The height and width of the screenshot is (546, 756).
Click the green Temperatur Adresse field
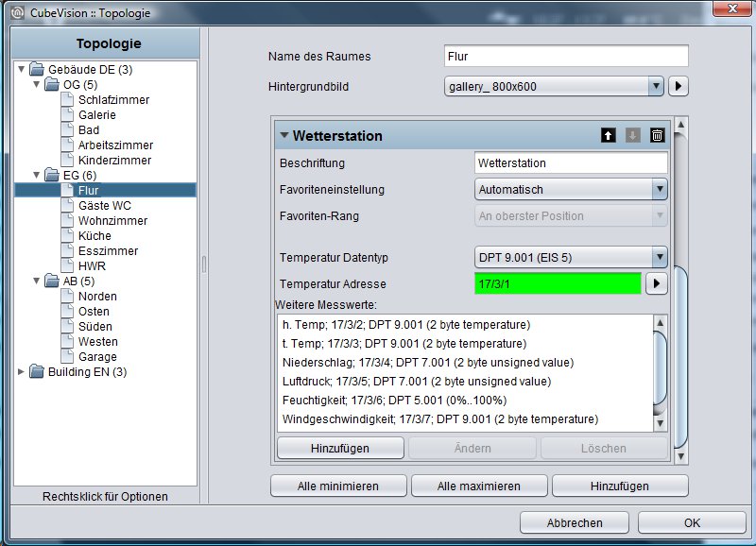tap(558, 283)
